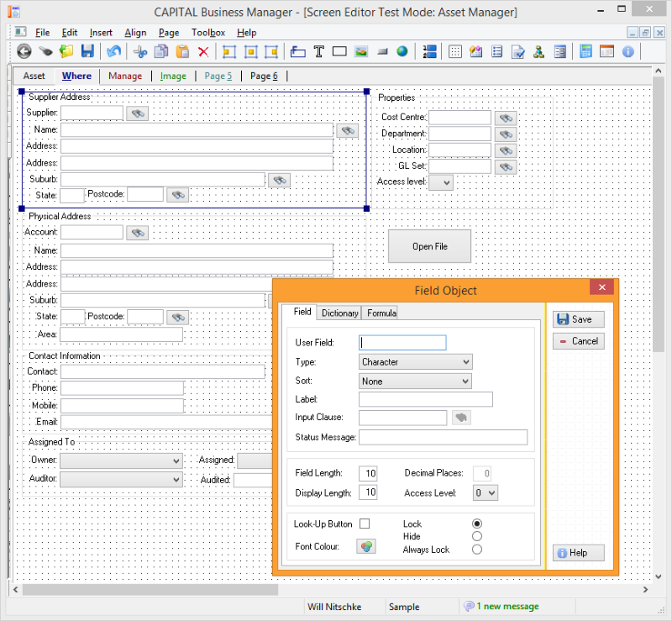672x621 pixels.
Task: Click the horizontal scrollbar thumb
Action: 150,590
